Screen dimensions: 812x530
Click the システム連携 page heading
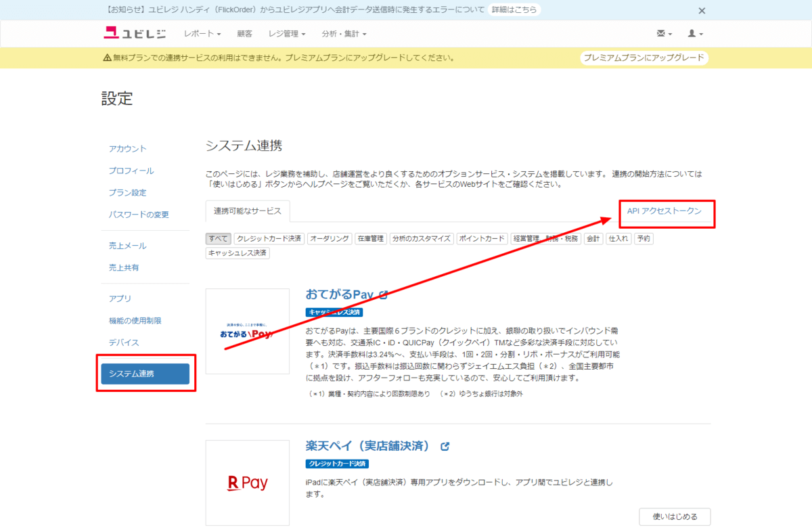(x=244, y=146)
